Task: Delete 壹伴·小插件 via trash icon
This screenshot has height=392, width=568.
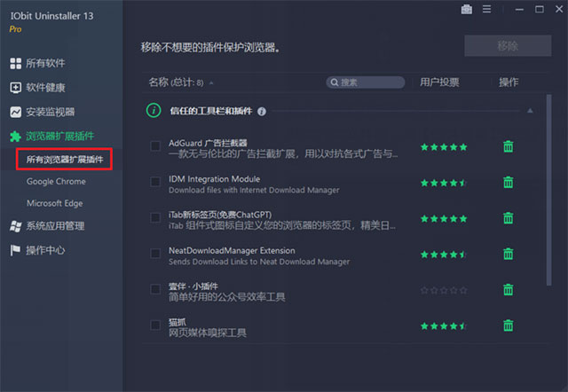Action: pyautogui.click(x=508, y=290)
